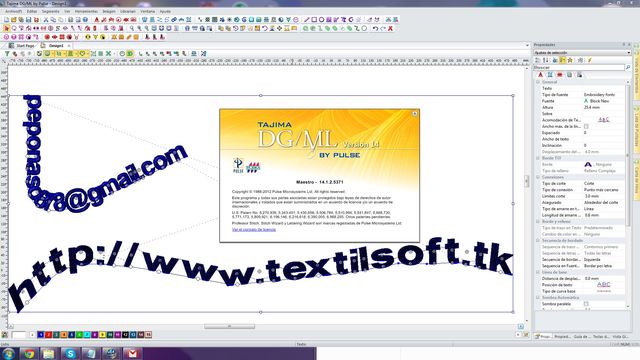Open File Explorer from the taskbar
This screenshot has width=640, height=360.
point(48,353)
